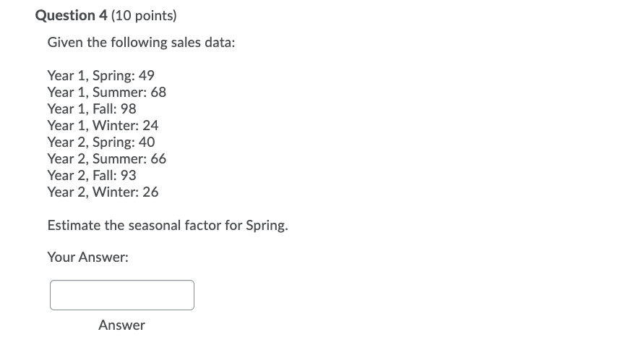The height and width of the screenshot is (345, 644).
Task: Click the answer input text box
Action: [x=121, y=295]
